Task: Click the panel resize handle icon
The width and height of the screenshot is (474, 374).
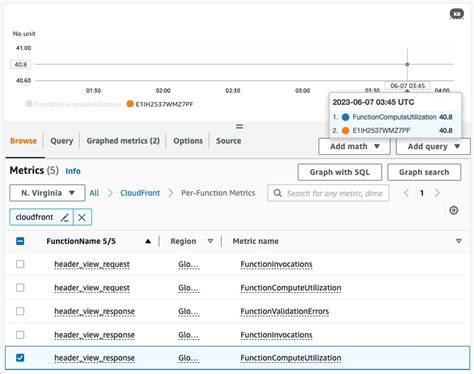Action: 239,126
